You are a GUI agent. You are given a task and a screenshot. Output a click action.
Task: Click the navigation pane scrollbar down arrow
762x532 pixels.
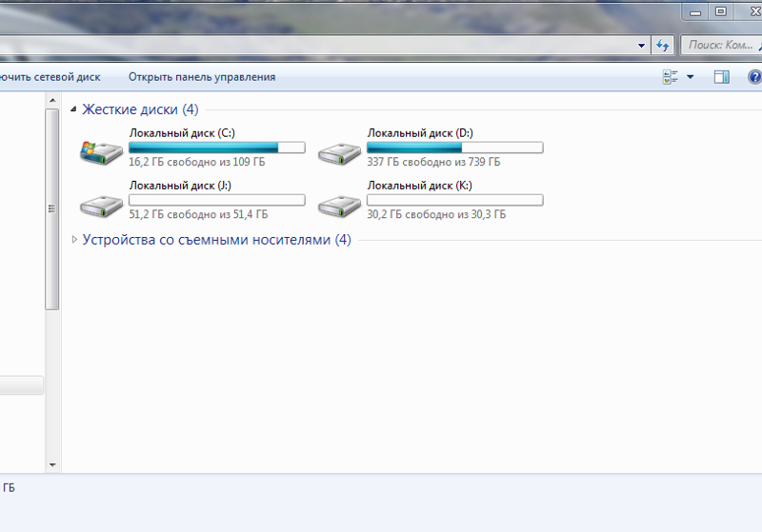click(x=52, y=465)
